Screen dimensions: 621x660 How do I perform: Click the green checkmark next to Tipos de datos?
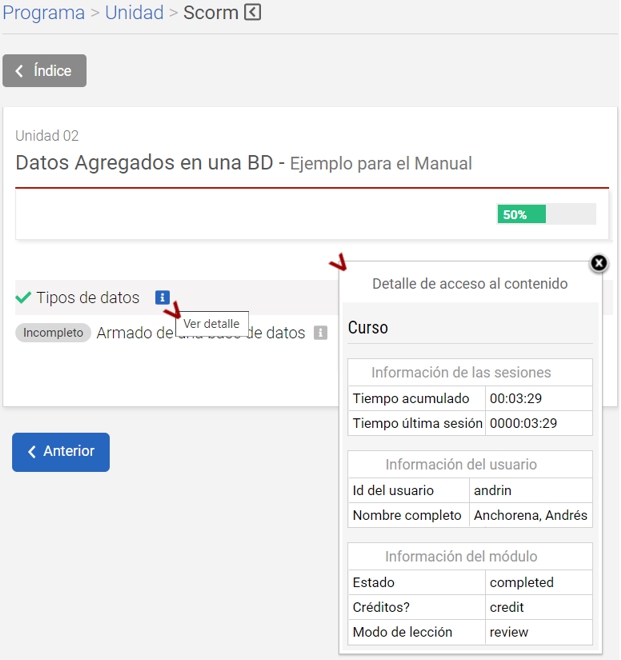[24, 298]
